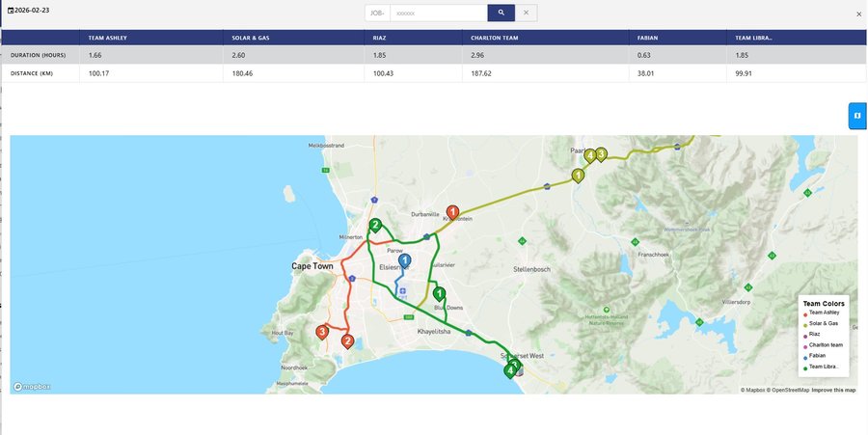Click Solar & Gas duration value 2.60
Screen dimensions: 868x435
coord(238,55)
